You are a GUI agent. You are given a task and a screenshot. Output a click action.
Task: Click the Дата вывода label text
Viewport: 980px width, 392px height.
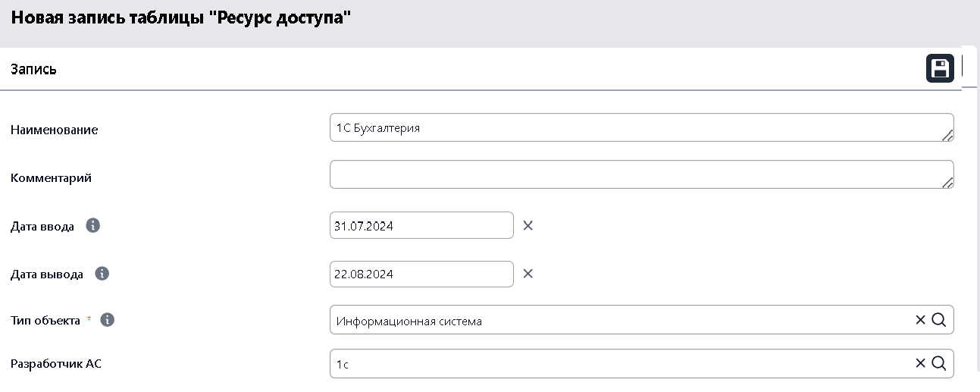tap(47, 274)
